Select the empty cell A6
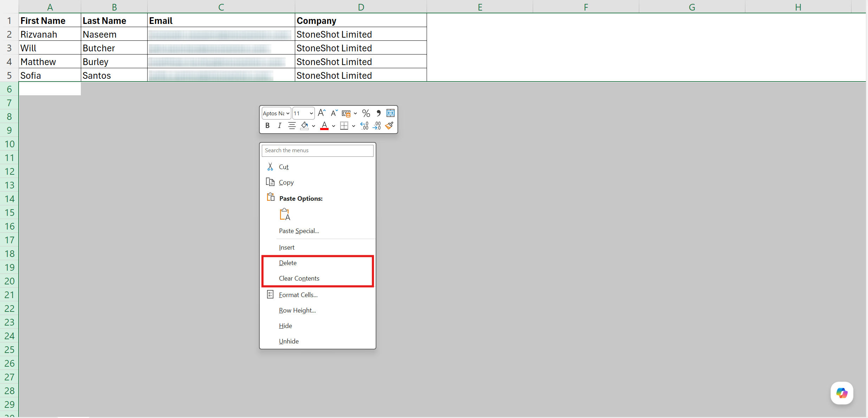The image size is (868, 418). (50, 89)
